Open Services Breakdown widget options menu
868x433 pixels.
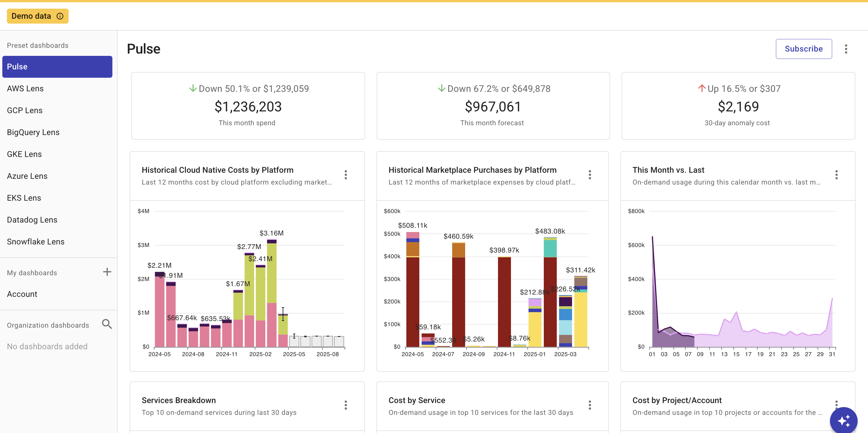(346, 405)
